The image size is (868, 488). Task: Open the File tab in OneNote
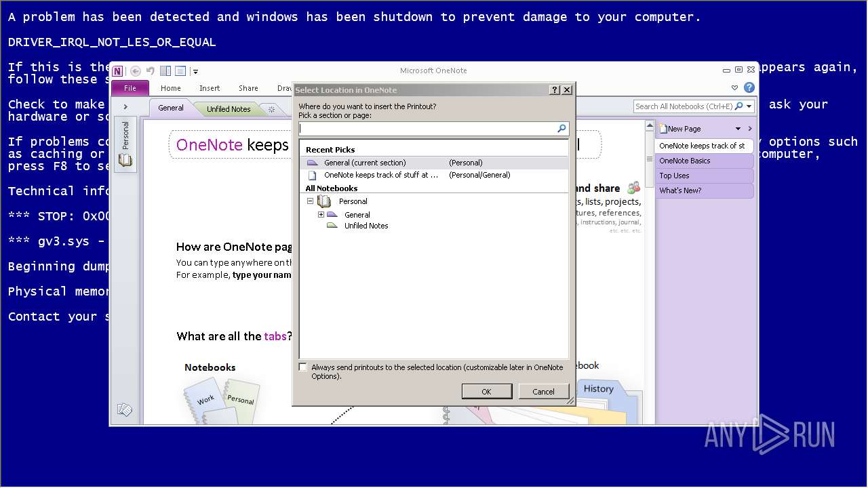pyautogui.click(x=130, y=88)
